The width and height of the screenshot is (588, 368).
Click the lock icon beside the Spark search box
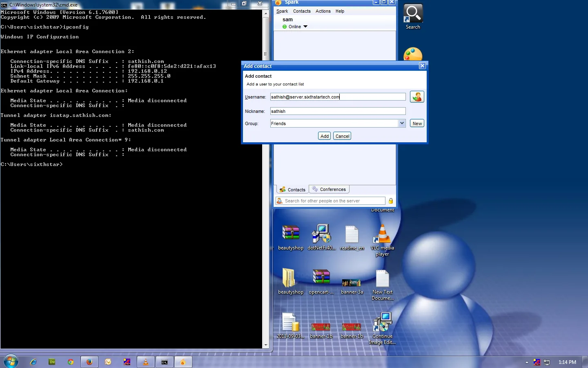pyautogui.click(x=391, y=201)
